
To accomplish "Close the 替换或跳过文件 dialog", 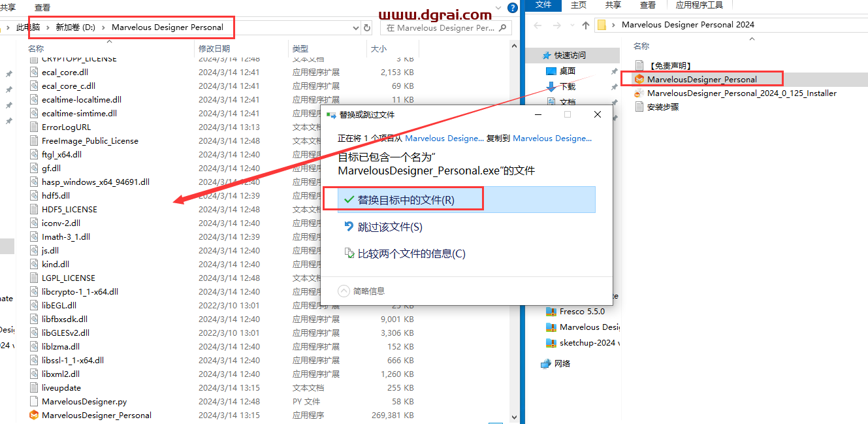I will pos(598,114).
